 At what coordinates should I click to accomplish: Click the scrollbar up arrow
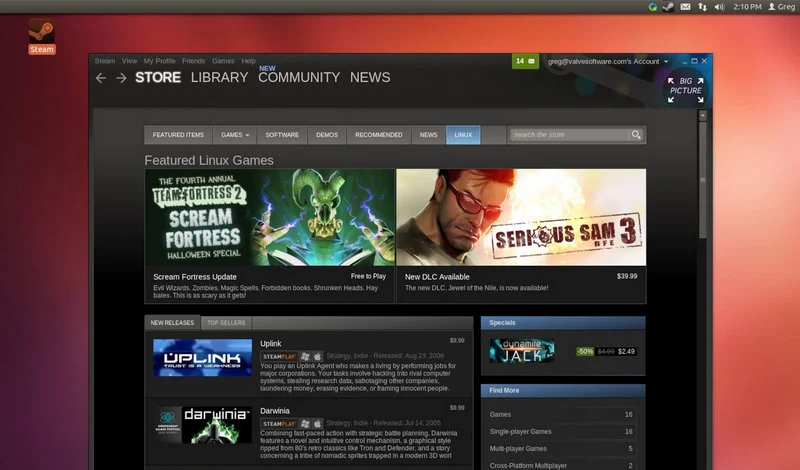(x=703, y=116)
